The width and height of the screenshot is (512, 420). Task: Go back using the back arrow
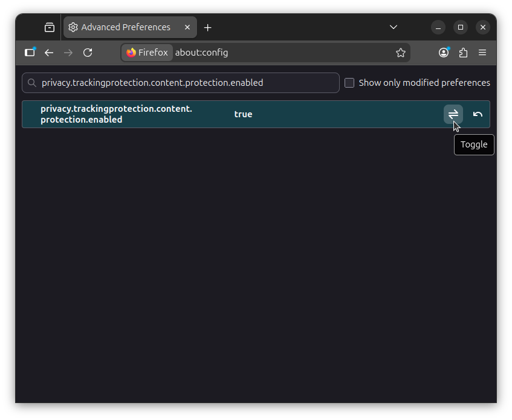(49, 53)
